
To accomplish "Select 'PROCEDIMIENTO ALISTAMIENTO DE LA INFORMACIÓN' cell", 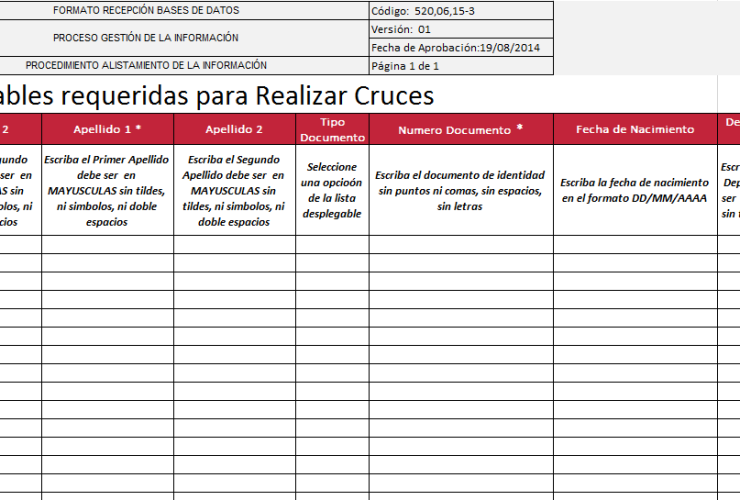I will (x=184, y=66).
